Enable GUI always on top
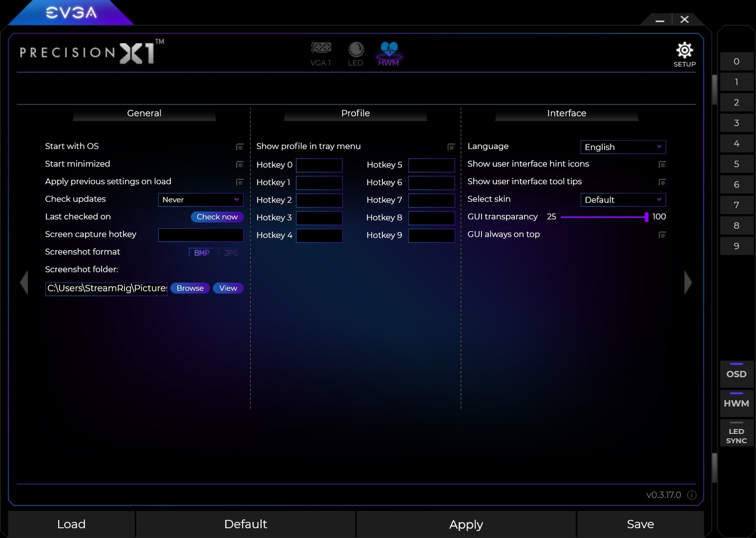 662,235
